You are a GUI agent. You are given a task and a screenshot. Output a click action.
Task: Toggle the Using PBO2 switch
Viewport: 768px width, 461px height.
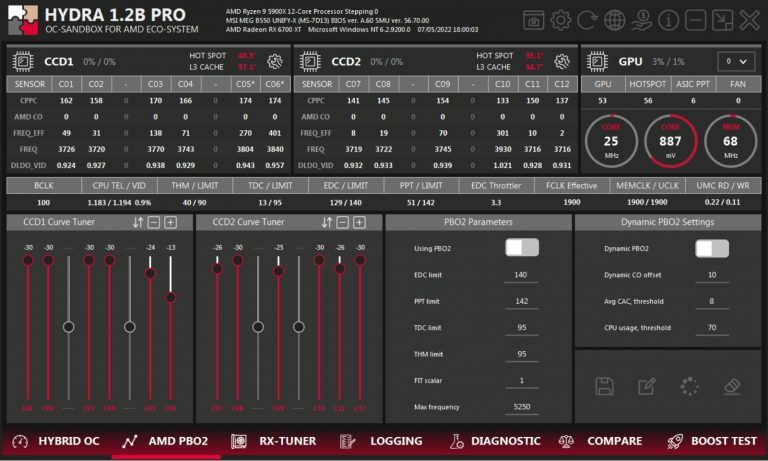click(x=522, y=248)
